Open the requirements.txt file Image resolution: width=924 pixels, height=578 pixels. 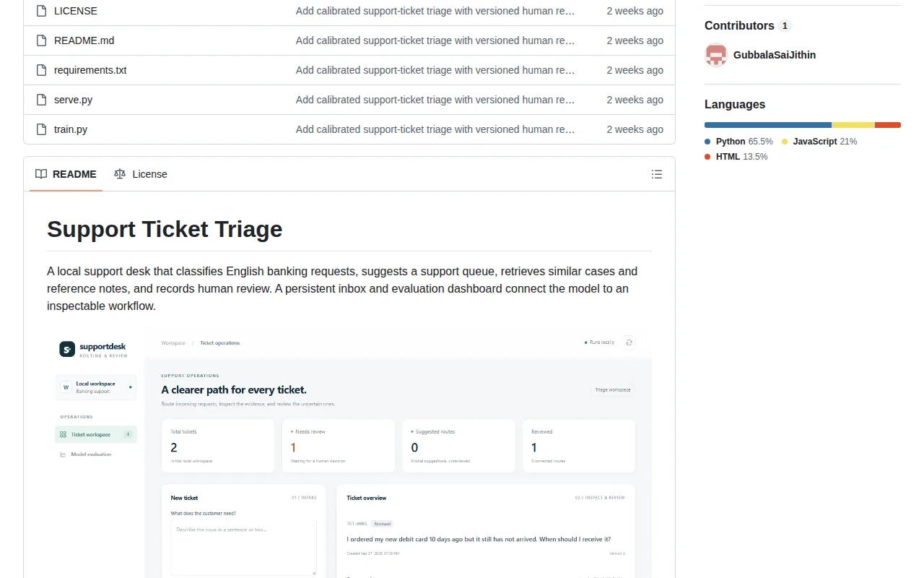click(x=90, y=70)
